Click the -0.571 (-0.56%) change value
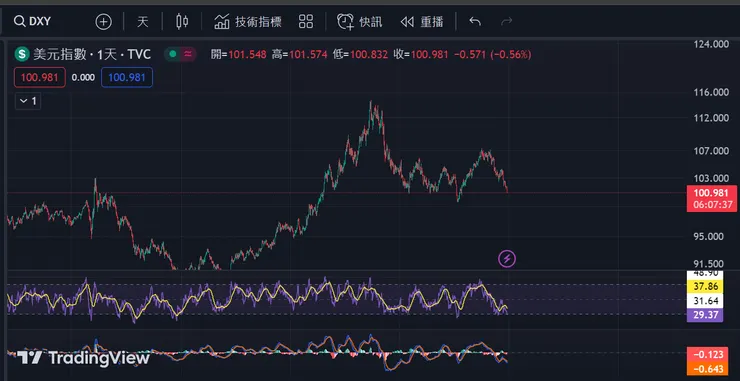 click(x=493, y=55)
